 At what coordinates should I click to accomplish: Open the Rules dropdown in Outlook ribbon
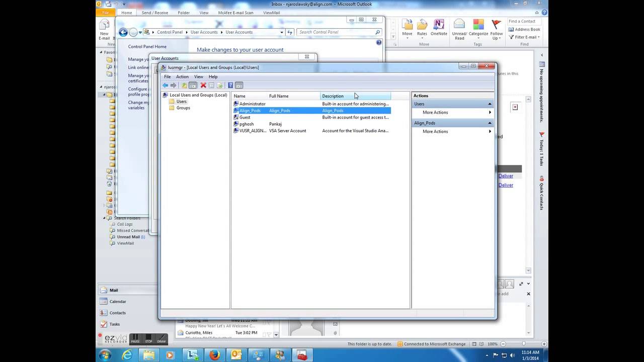(422, 30)
